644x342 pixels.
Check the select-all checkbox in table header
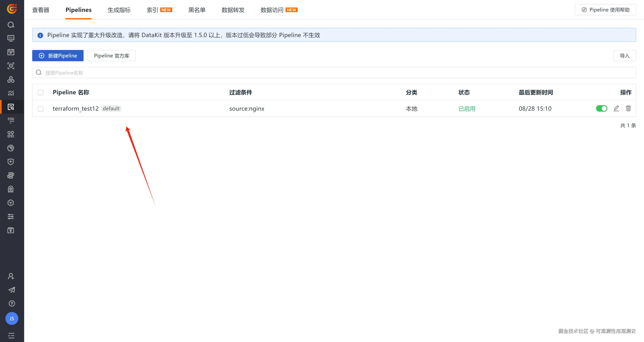pyautogui.click(x=40, y=93)
